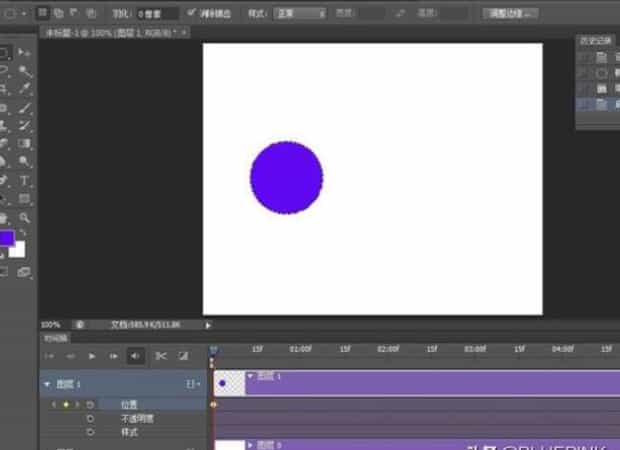Mute audio playback with the speaker icon

(x=136, y=355)
